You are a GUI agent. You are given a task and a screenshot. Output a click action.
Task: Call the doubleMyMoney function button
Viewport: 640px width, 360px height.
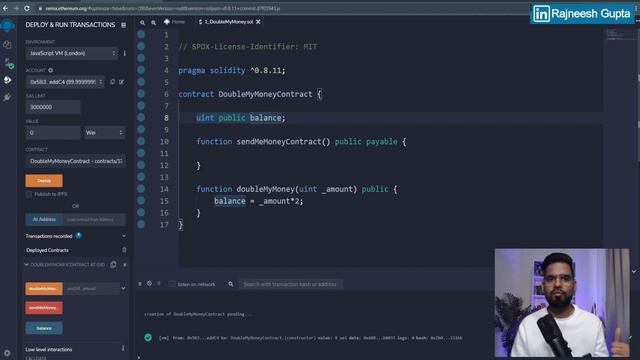tap(44, 289)
